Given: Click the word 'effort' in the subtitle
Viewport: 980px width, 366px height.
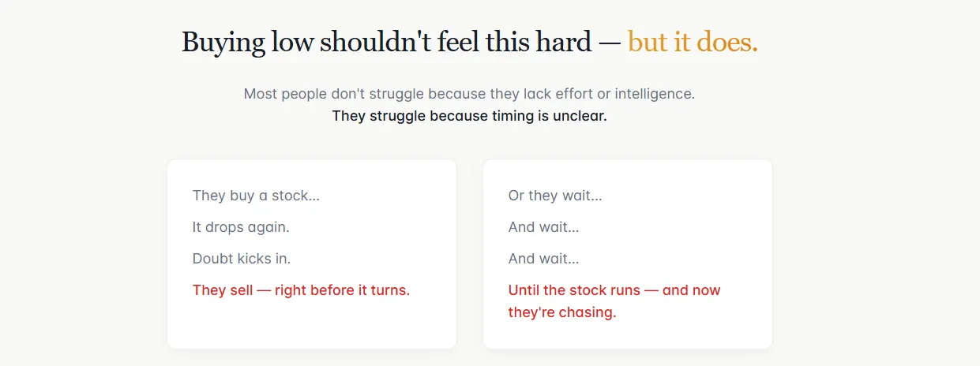Looking at the screenshot, I should (x=571, y=94).
